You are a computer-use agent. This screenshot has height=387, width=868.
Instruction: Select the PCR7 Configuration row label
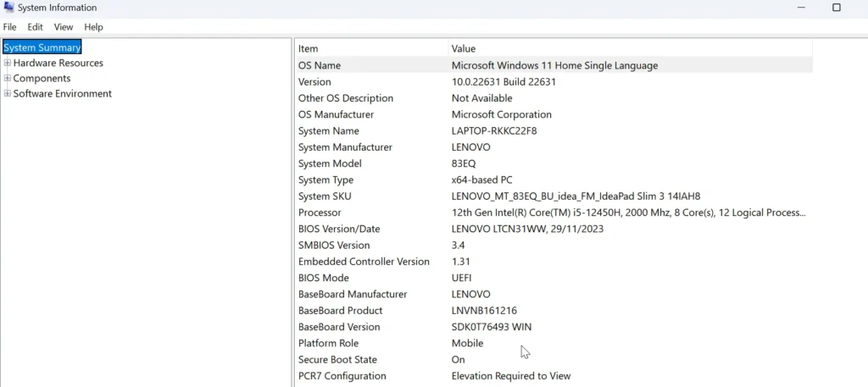342,375
